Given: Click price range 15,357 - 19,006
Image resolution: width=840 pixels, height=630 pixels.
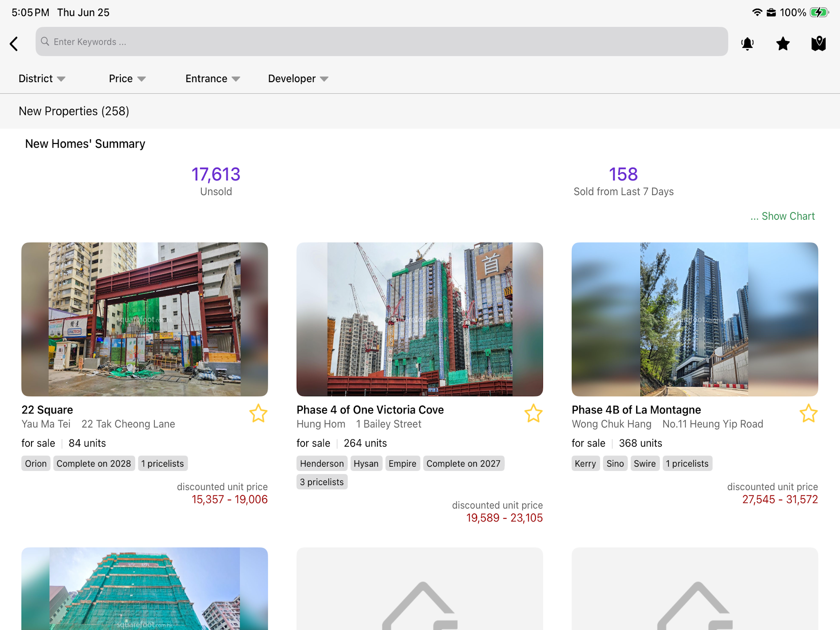Looking at the screenshot, I should (x=229, y=499).
